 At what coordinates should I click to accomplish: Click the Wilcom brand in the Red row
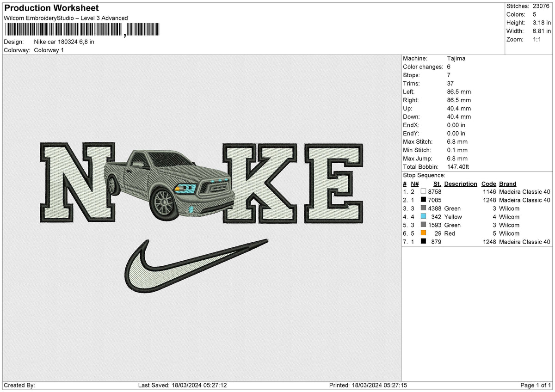coord(509,233)
